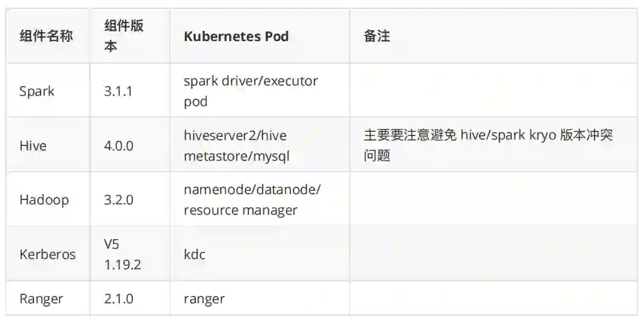The height and width of the screenshot is (322, 644).
Task: Select the Hadoop component name cell
Action: pyautogui.click(x=44, y=199)
